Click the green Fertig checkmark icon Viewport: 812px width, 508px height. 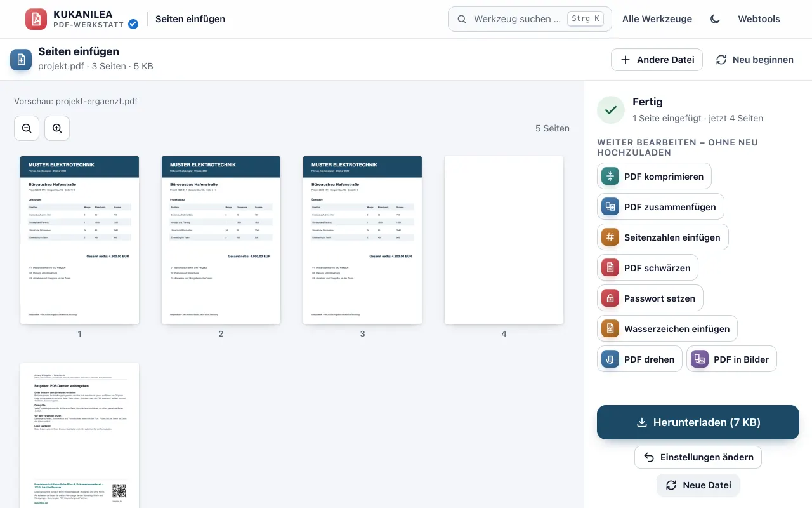[x=611, y=110]
